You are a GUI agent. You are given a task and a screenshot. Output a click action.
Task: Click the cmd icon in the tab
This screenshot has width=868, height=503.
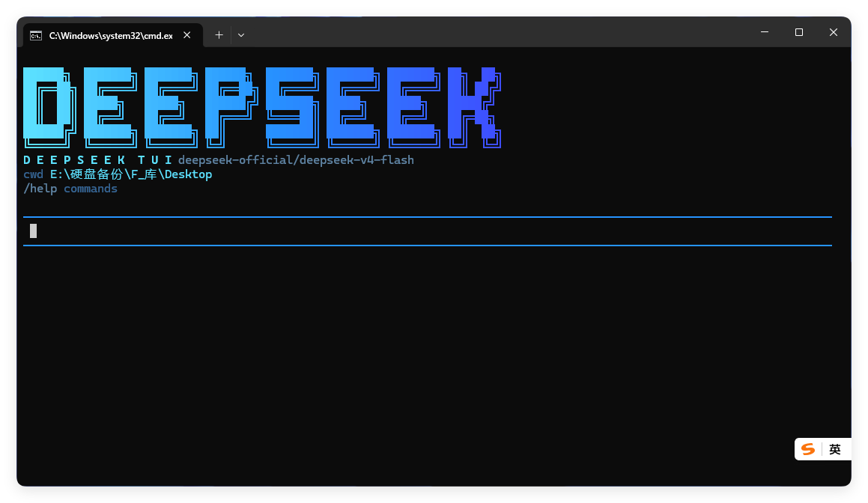36,36
